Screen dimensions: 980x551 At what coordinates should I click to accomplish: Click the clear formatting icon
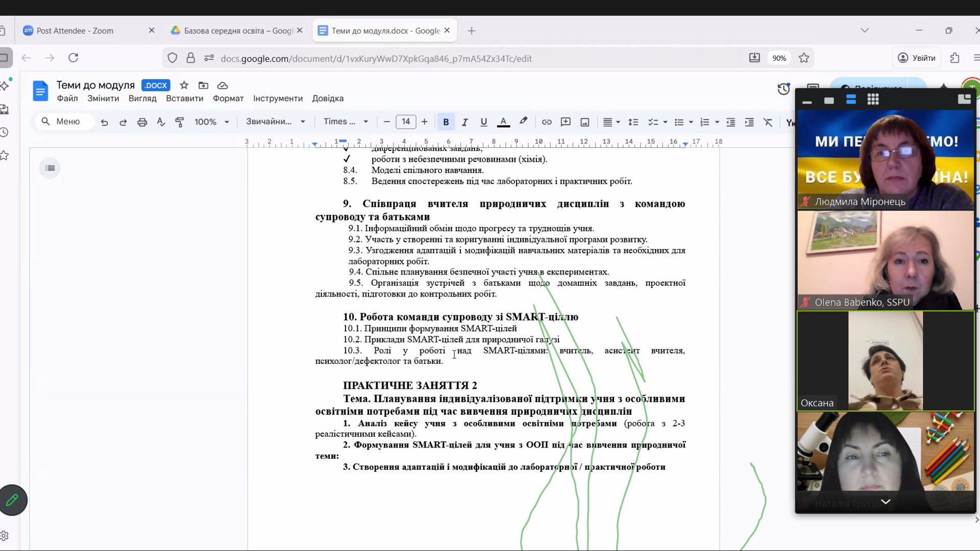coord(768,122)
